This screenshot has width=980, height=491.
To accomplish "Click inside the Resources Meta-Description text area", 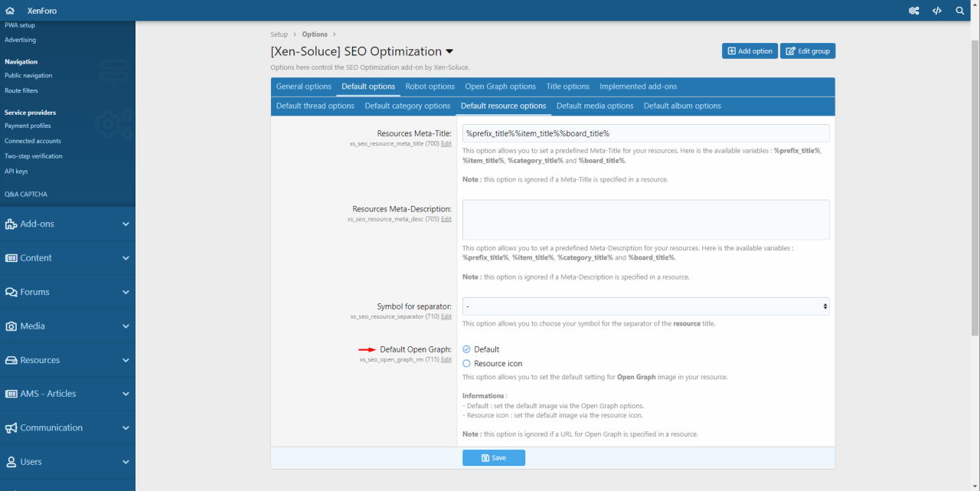I will point(645,221).
